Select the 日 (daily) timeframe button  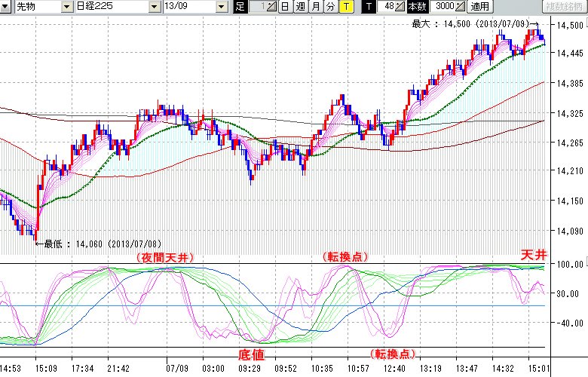(x=284, y=7)
